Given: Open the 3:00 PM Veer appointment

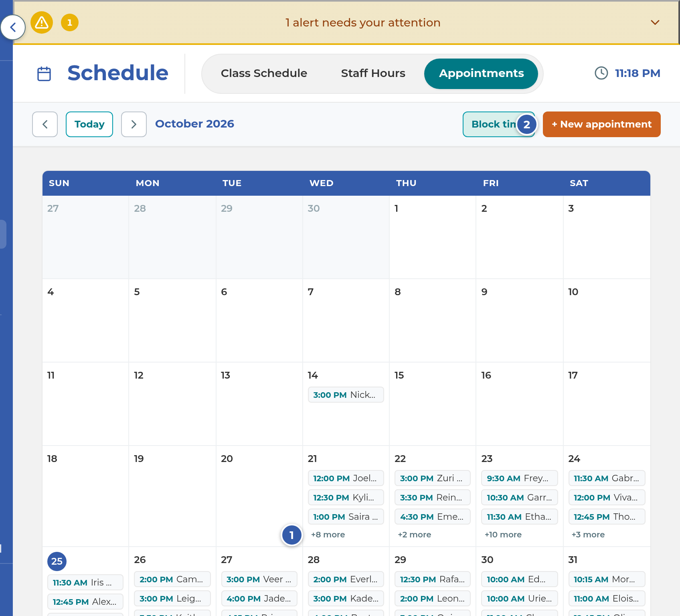Looking at the screenshot, I should pyautogui.click(x=259, y=579).
